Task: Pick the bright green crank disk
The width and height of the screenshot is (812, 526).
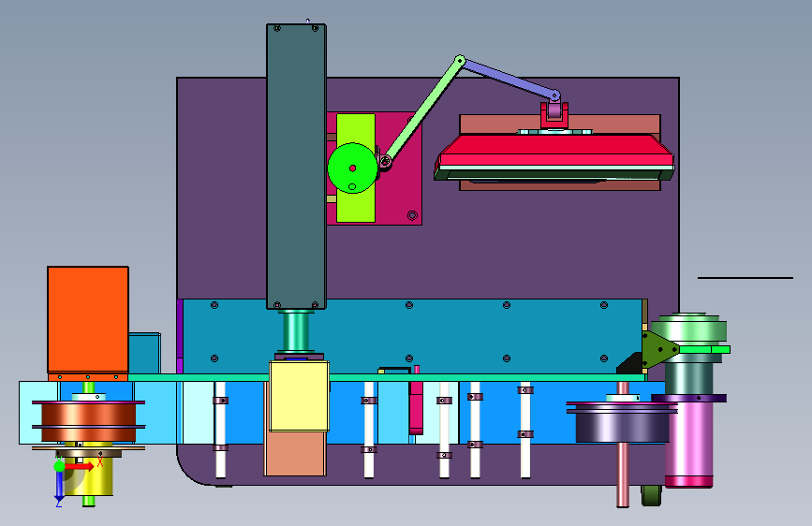Action: click(x=353, y=168)
